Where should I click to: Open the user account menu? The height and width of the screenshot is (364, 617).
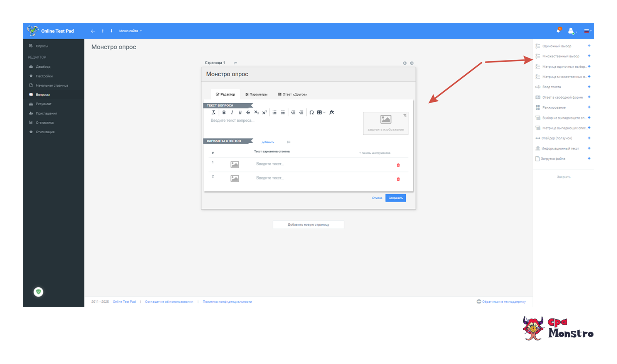click(572, 31)
